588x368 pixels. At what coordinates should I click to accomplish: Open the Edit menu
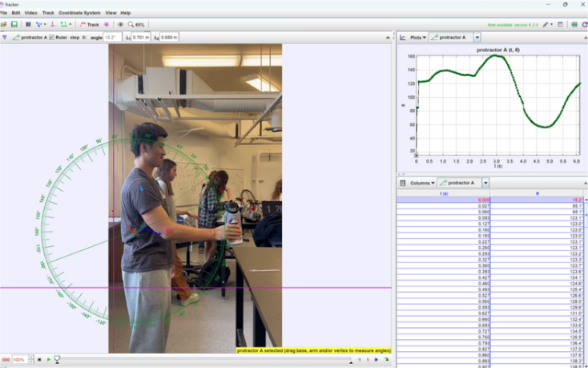point(16,13)
